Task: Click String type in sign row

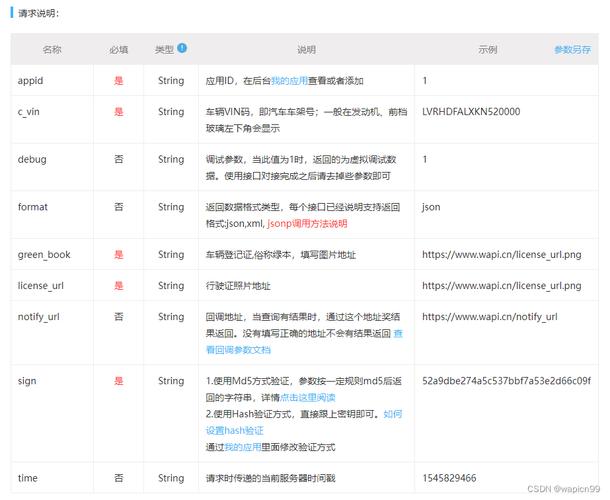Action: click(x=171, y=381)
